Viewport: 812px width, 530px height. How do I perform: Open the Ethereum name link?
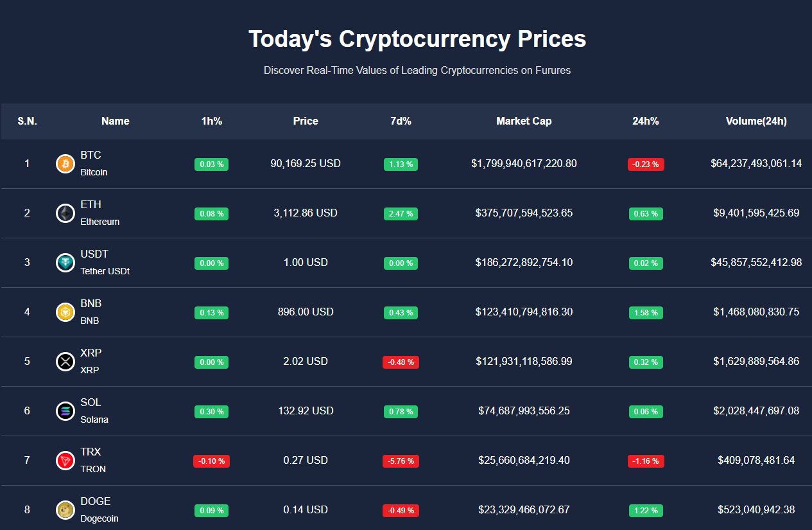point(99,222)
